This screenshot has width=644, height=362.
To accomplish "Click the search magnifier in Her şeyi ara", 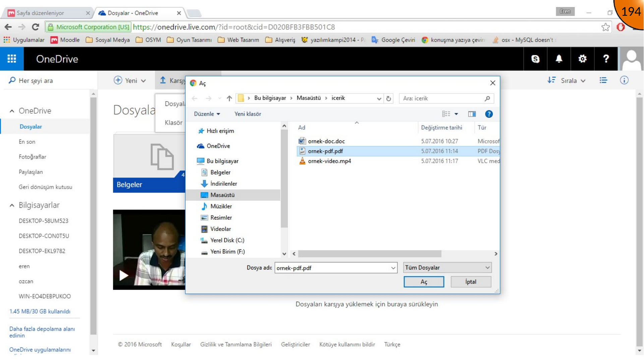I will tap(12, 80).
